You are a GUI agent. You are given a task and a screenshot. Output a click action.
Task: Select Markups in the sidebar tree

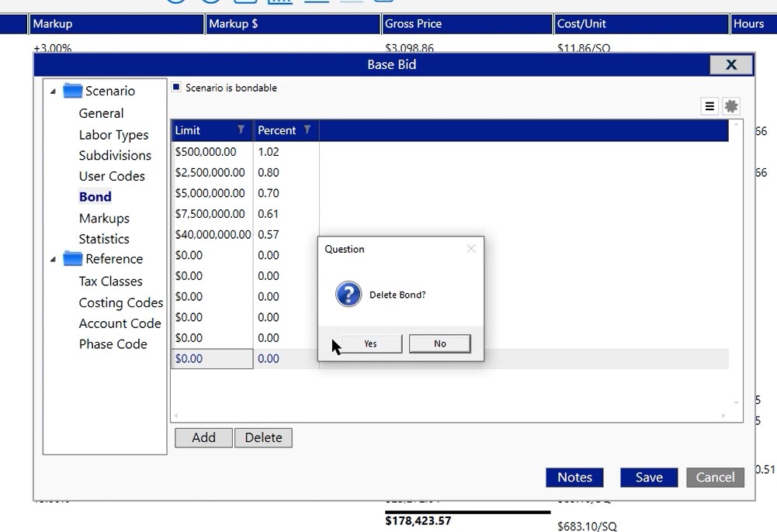pos(104,219)
